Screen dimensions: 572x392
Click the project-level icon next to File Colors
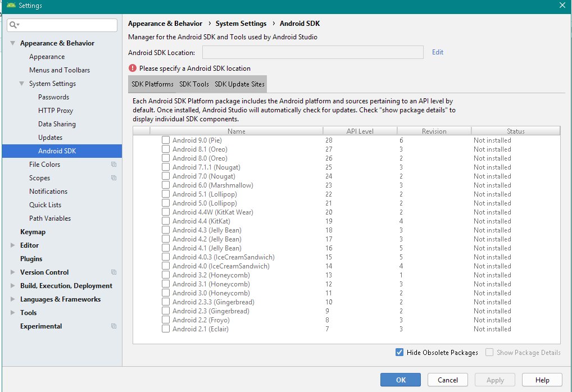point(114,165)
